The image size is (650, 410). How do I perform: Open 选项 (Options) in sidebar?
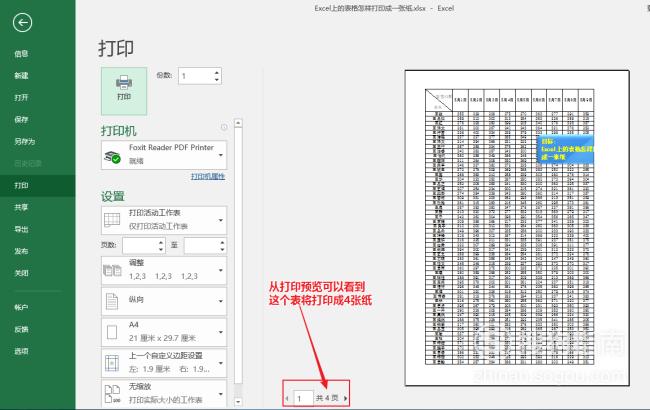click(x=21, y=351)
